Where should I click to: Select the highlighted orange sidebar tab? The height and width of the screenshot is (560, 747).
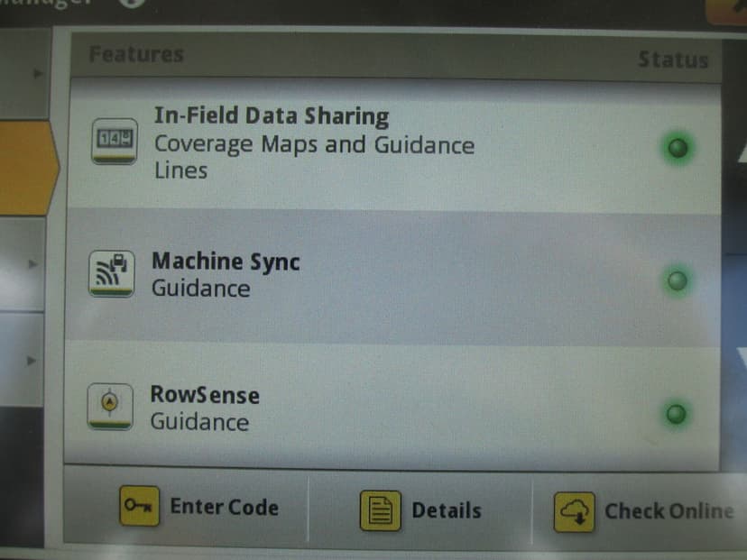27,168
